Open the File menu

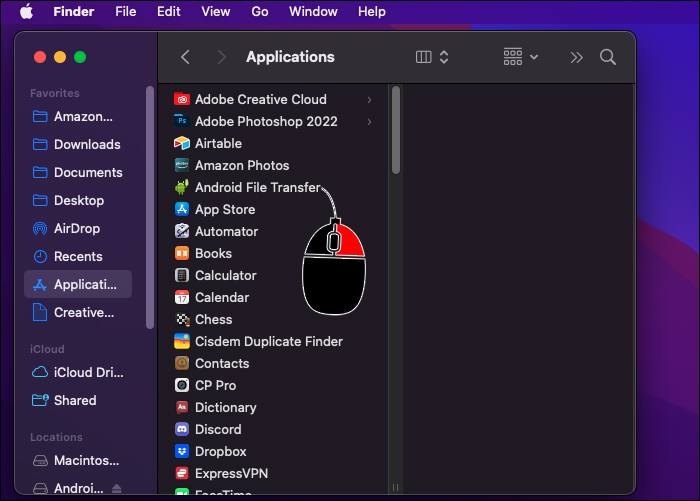[125, 11]
